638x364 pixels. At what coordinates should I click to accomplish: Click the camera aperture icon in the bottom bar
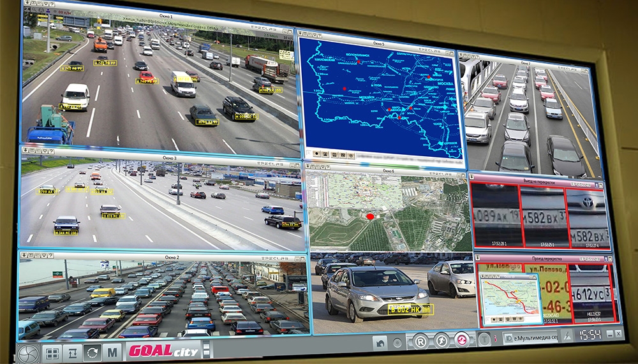click(28, 354)
